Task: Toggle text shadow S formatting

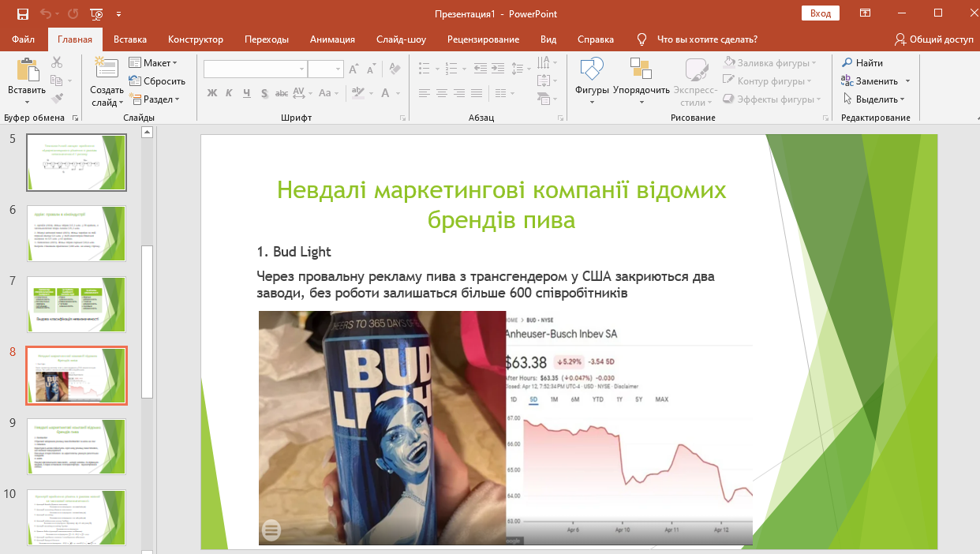Action: [x=264, y=93]
